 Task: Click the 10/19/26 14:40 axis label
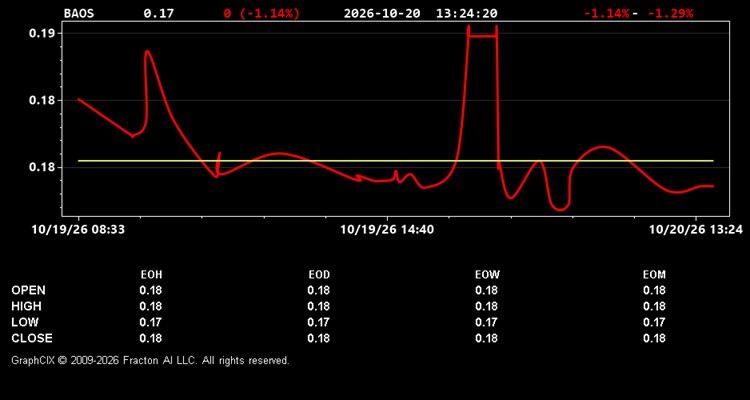(x=387, y=230)
